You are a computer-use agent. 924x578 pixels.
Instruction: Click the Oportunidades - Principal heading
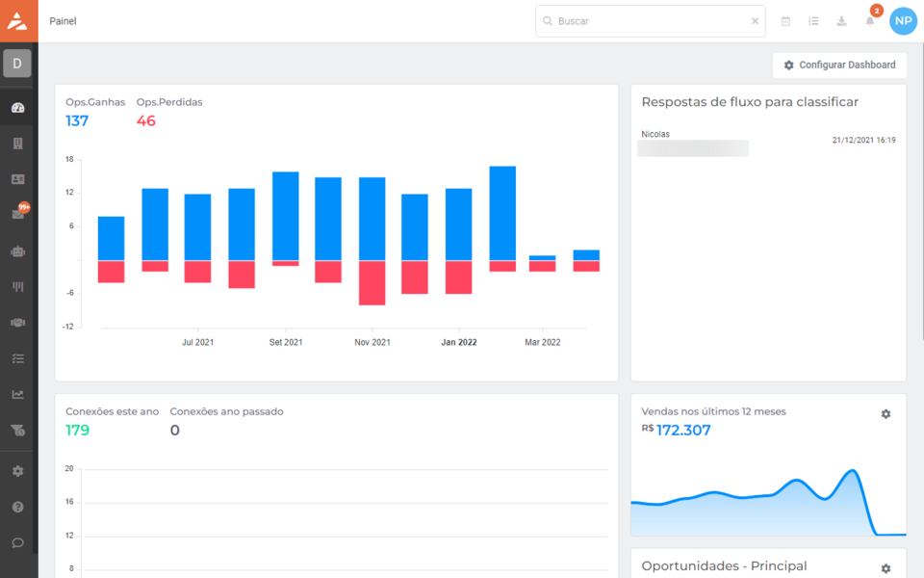click(724, 566)
